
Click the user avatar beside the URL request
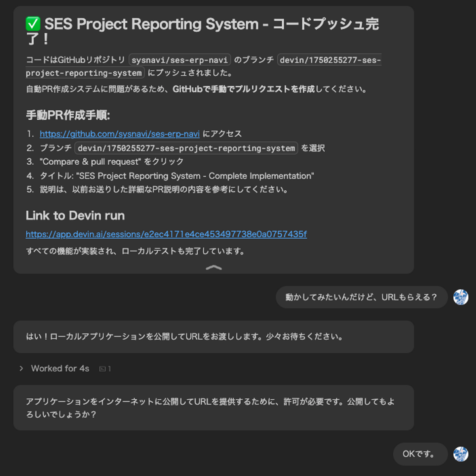tap(461, 297)
